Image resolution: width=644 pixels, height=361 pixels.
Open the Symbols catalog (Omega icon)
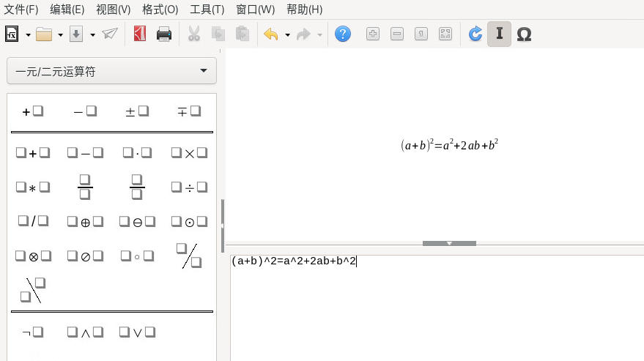pos(524,34)
